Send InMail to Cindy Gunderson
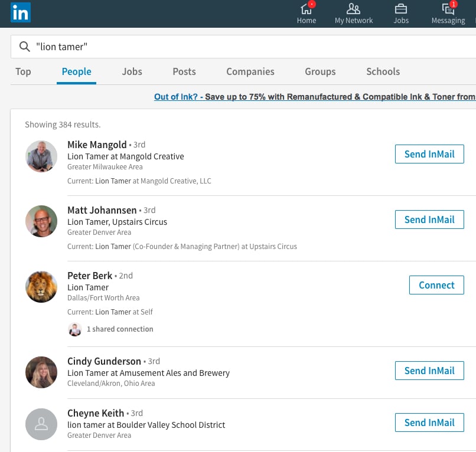Screen dimensions: 476x452 click(x=429, y=371)
